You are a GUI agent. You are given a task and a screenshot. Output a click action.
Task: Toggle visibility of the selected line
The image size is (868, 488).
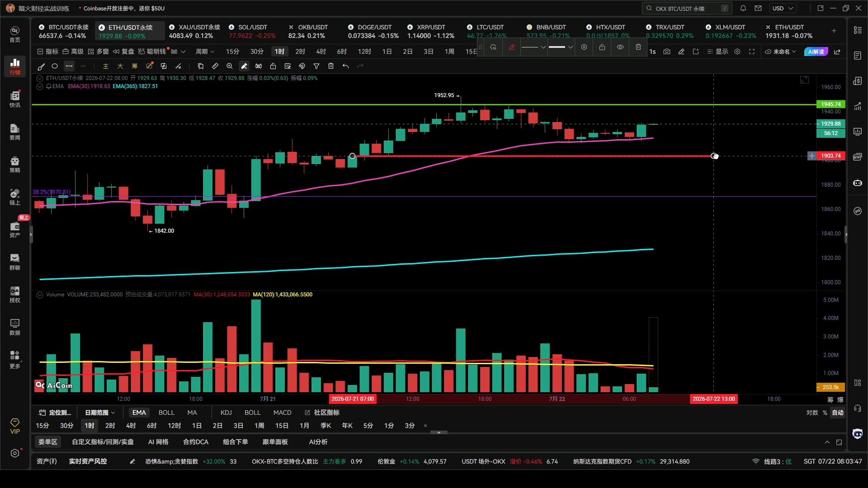point(620,47)
